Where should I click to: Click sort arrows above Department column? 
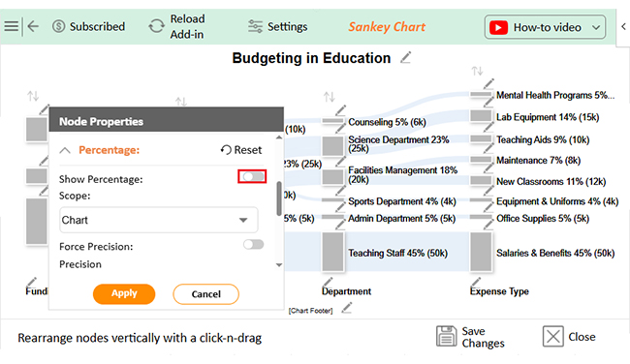point(329,97)
